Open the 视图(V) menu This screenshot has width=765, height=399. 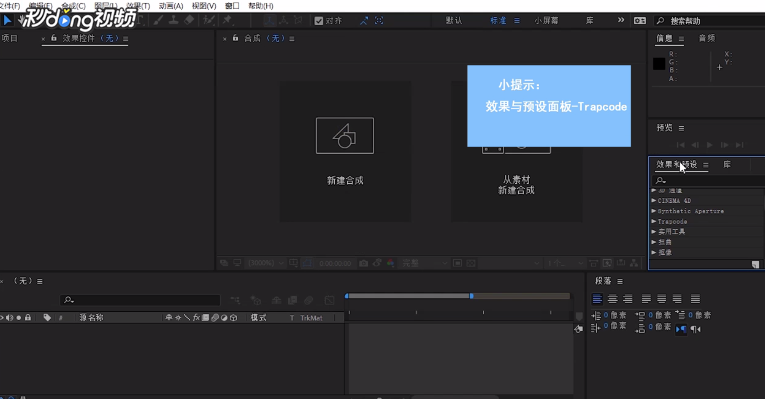204,6
